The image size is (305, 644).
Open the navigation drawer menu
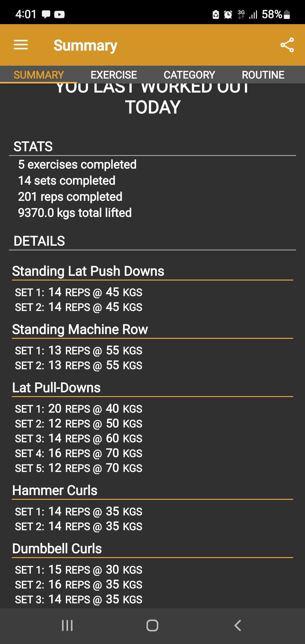21,45
